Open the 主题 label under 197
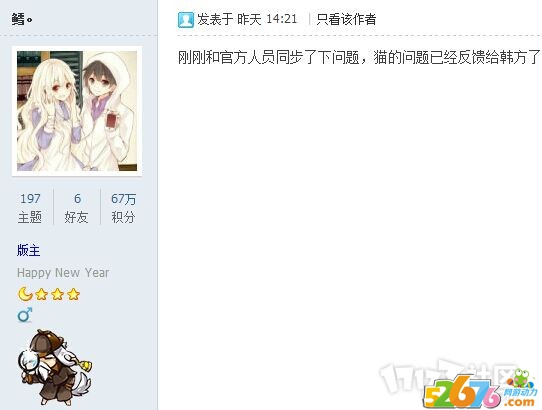This screenshot has height=410, width=542. pyautogui.click(x=30, y=217)
